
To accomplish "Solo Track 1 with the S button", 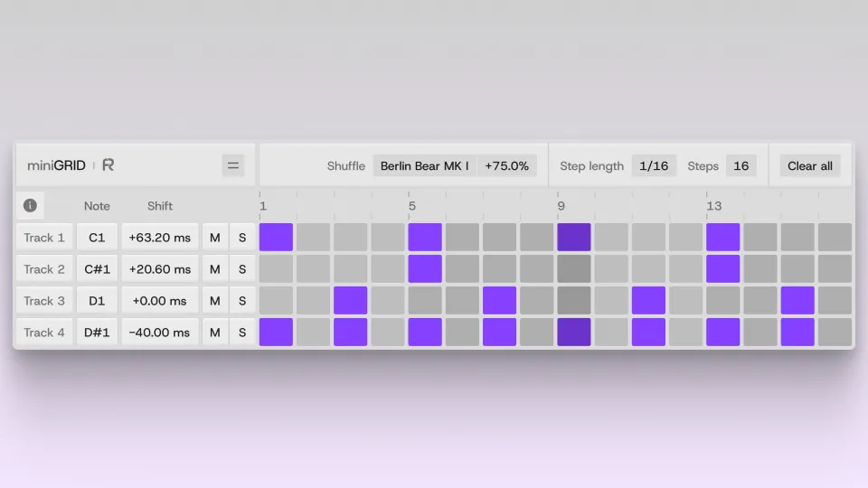I will pyautogui.click(x=242, y=238).
